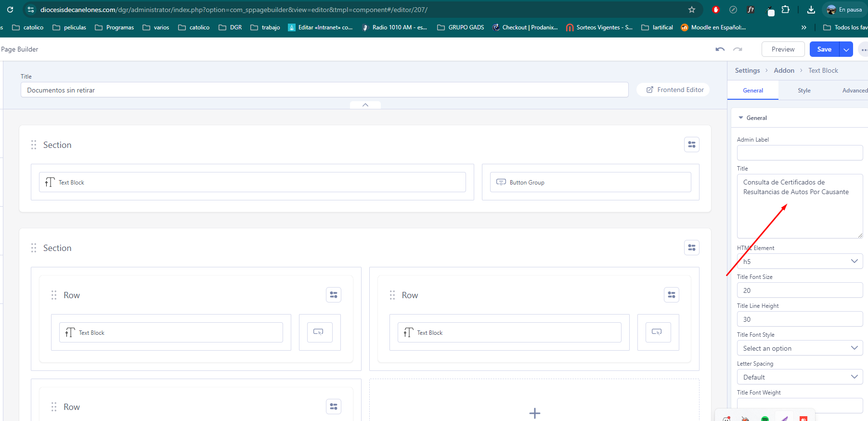Click the Title Font Size field
The image size is (868, 421).
coord(800,290)
